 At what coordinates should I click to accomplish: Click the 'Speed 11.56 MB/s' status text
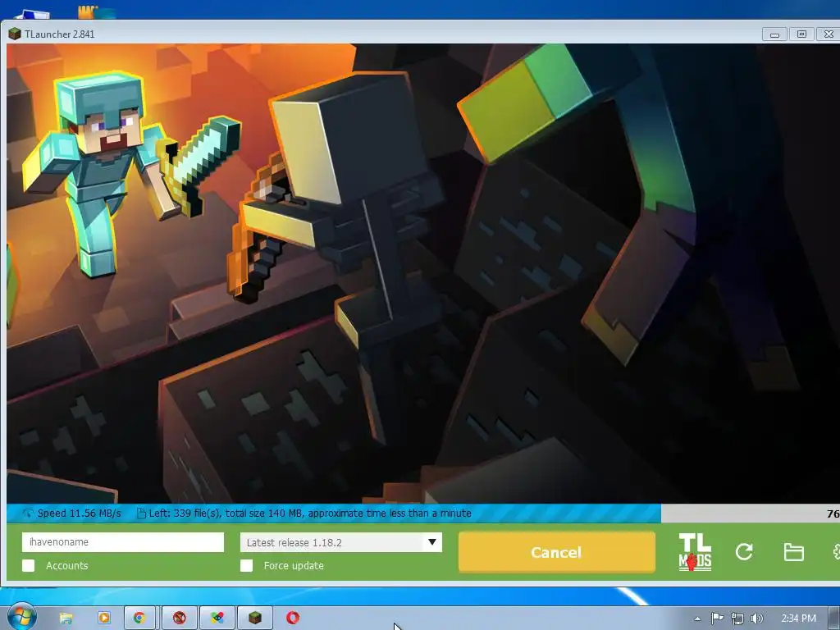tap(80, 514)
